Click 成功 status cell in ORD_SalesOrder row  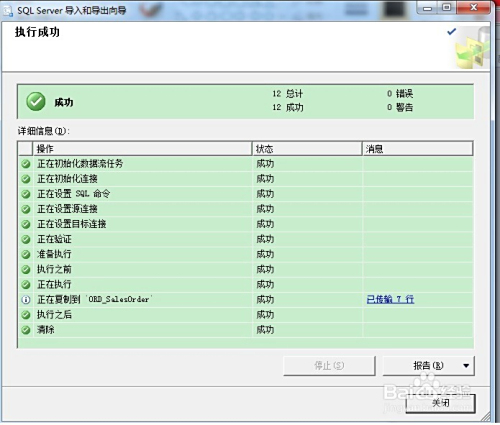[x=265, y=299]
